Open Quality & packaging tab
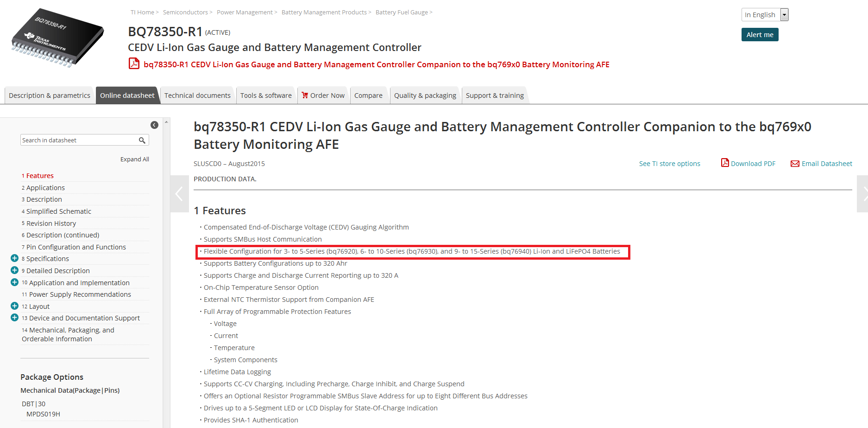Image resolution: width=868 pixels, height=428 pixels. tap(425, 95)
